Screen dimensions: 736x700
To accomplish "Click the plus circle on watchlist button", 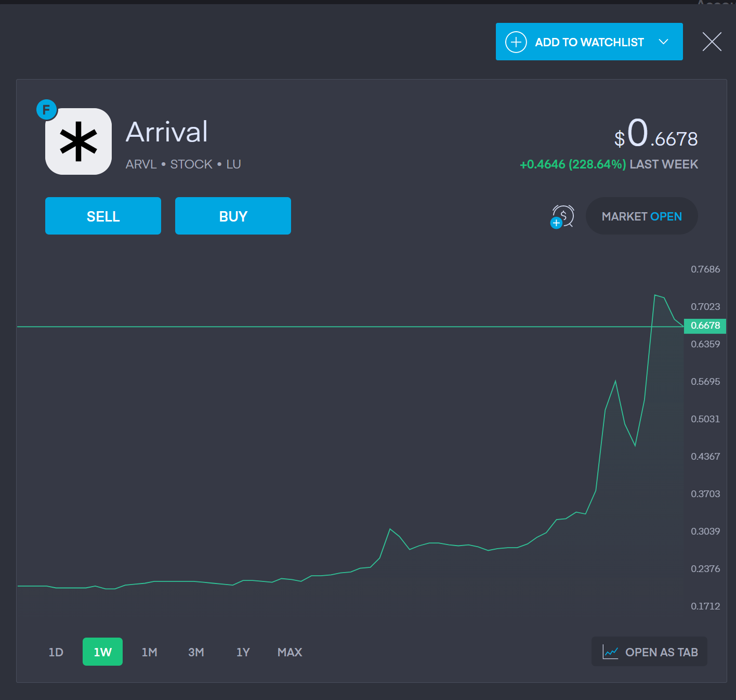I will (x=516, y=42).
